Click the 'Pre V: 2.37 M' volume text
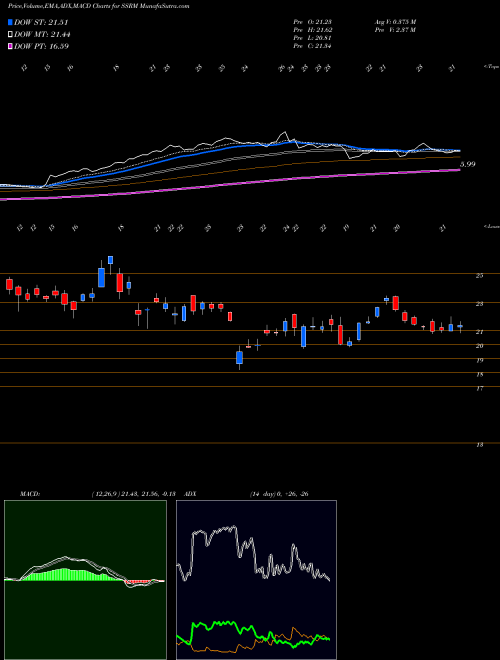500x660 pixels. pos(395,30)
